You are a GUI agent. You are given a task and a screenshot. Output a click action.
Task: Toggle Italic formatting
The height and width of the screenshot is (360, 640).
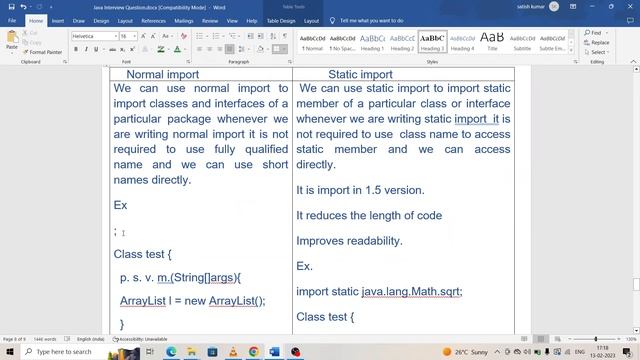(86, 49)
